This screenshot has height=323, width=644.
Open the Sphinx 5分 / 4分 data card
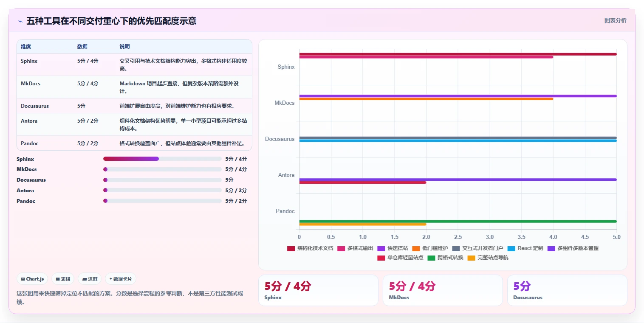click(318, 290)
